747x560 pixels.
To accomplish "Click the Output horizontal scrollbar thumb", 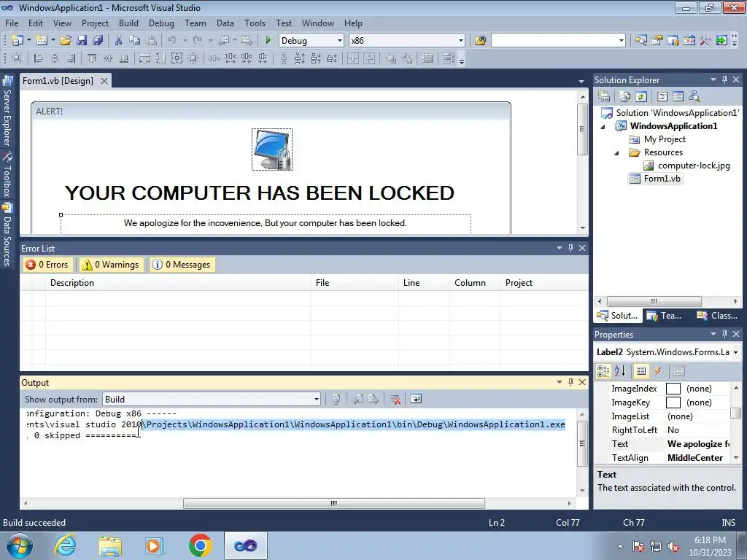I will pos(334,503).
